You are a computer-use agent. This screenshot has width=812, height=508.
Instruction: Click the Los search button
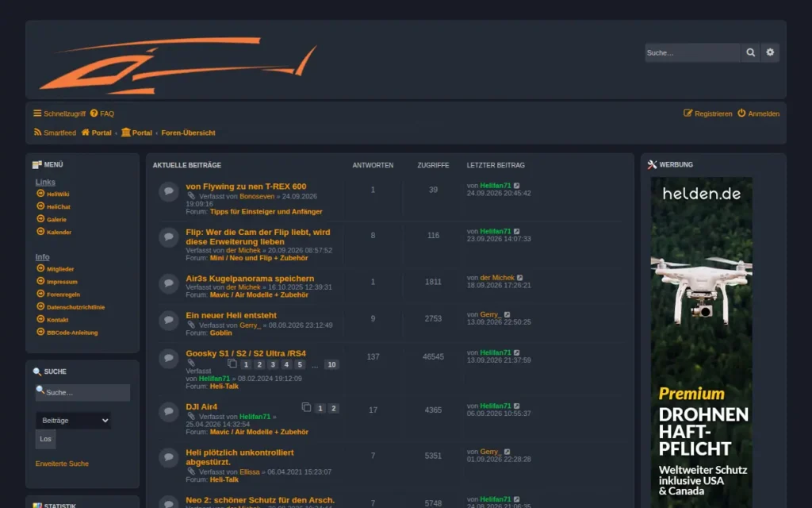coord(45,439)
